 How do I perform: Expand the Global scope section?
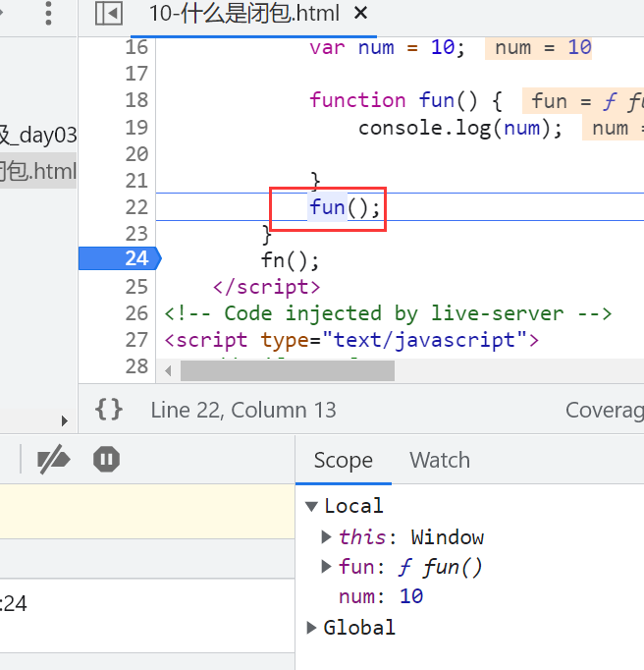(x=311, y=628)
